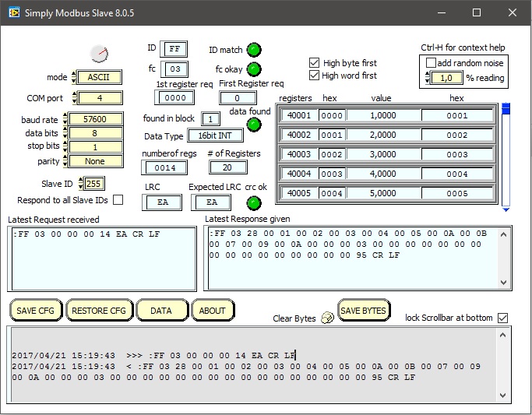This screenshot has width=532, height=415.
Task: Click the fc okay green indicator
Action: tap(254, 69)
